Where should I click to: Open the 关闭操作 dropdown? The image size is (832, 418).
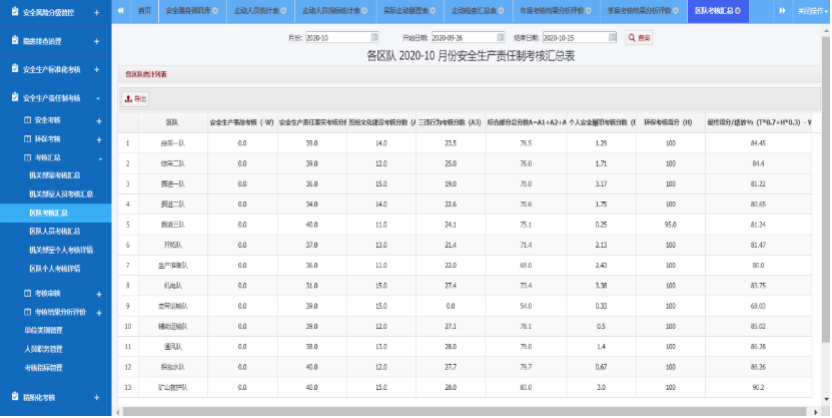tap(812, 11)
